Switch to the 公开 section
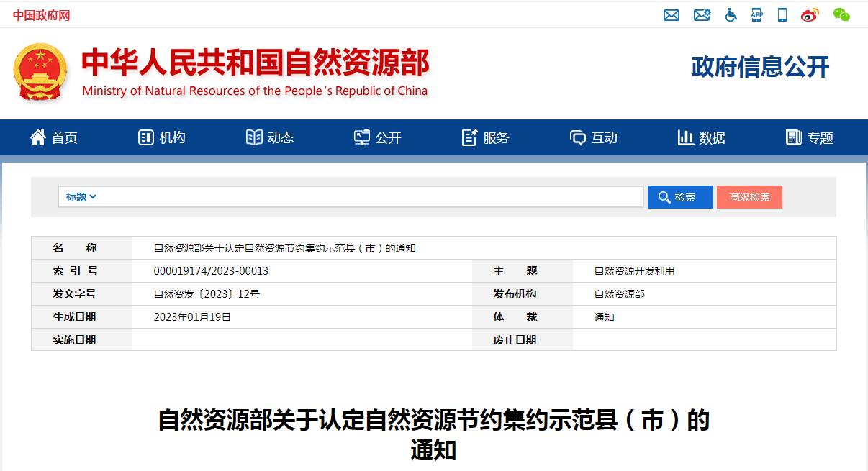The height and width of the screenshot is (471, 868). 378,137
